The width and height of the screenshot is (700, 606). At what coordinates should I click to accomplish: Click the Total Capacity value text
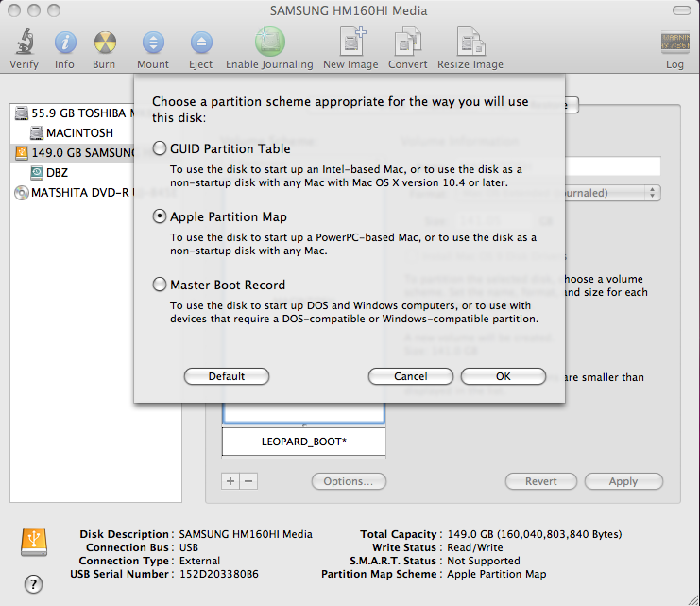tap(535, 534)
